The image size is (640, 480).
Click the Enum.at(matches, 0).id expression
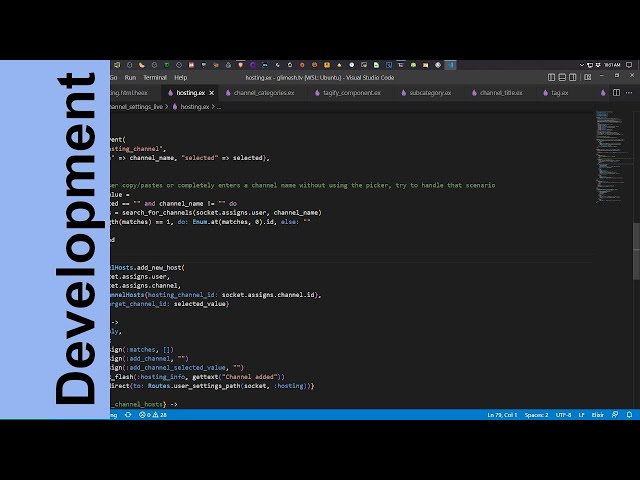(x=235, y=222)
